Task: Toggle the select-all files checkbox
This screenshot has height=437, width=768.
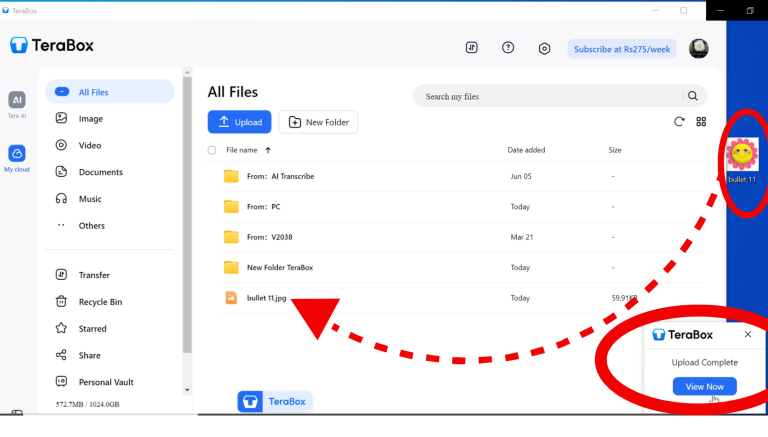Action: pyautogui.click(x=212, y=150)
